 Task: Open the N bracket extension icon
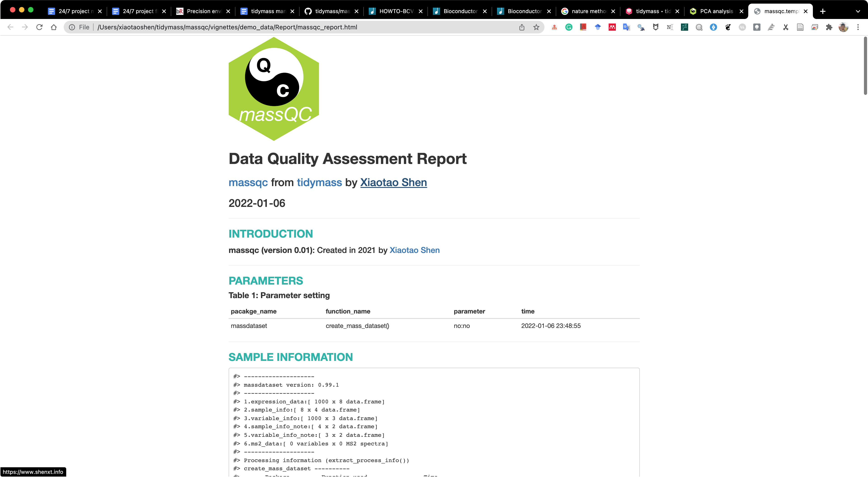[x=670, y=27]
